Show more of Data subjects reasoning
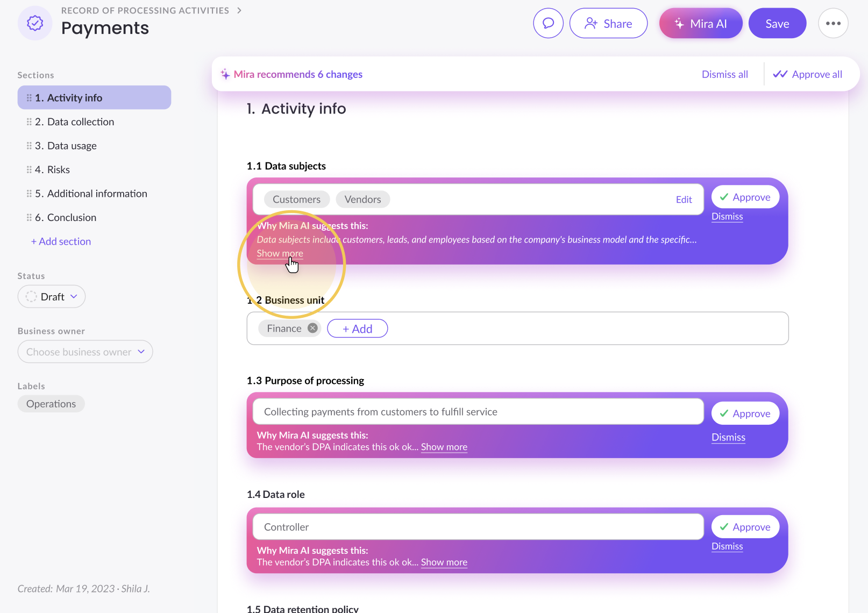Viewport: 868px width, 613px height. coord(280,253)
